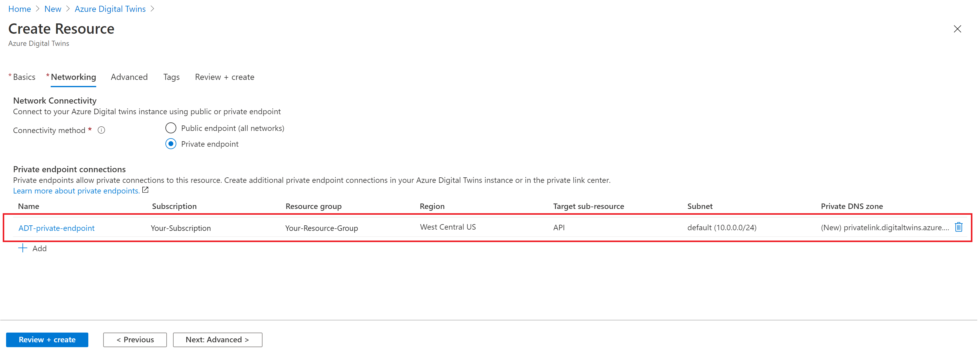Go to the Tags tab
Image resolution: width=980 pixels, height=359 pixels.
[x=171, y=77]
